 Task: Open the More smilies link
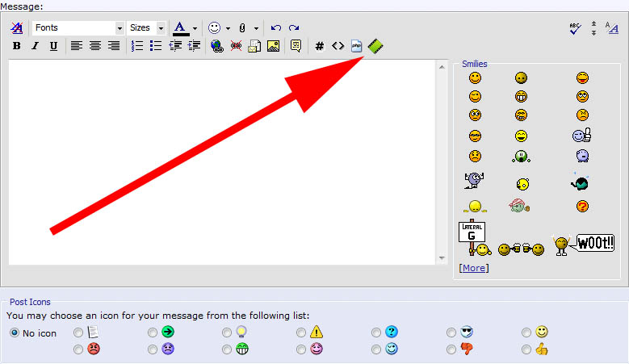(x=473, y=267)
